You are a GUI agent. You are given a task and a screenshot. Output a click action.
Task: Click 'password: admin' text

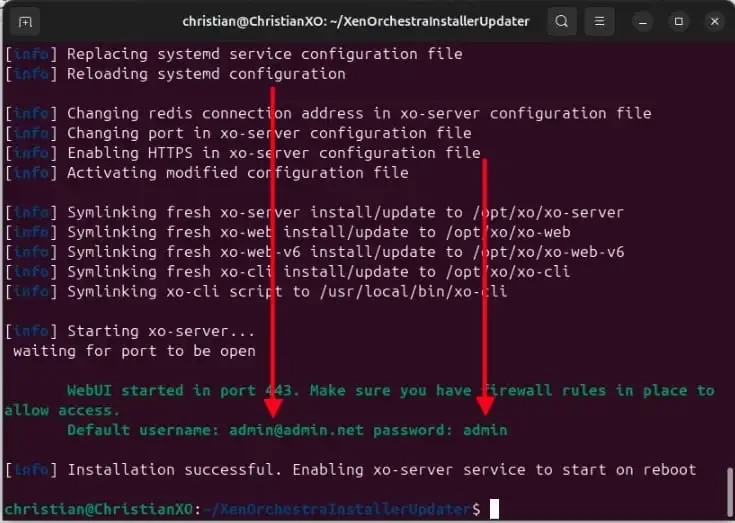click(x=440, y=430)
